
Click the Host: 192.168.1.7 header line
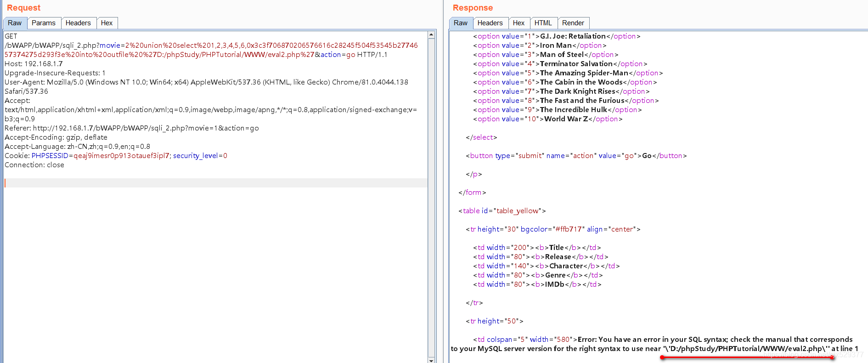tap(34, 64)
